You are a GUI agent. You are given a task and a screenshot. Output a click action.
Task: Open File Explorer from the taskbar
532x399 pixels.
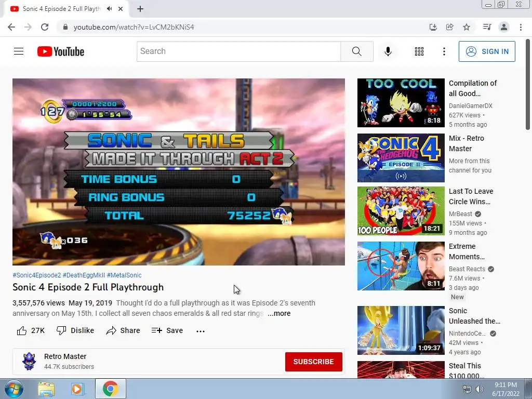tap(46, 389)
